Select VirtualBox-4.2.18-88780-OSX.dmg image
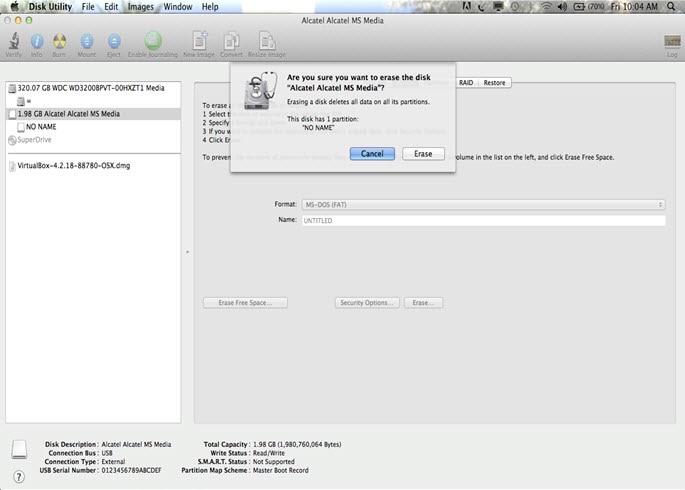 pyautogui.click(x=93, y=166)
